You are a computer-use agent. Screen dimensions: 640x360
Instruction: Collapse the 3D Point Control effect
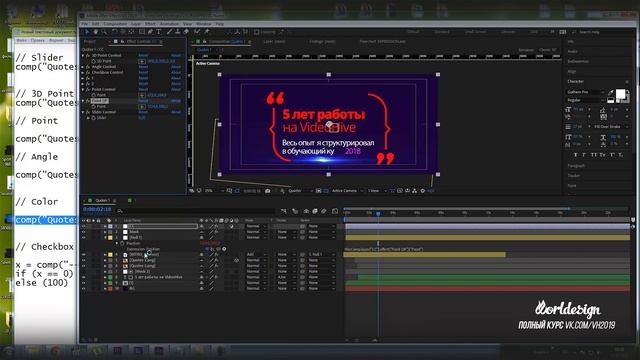point(83,55)
